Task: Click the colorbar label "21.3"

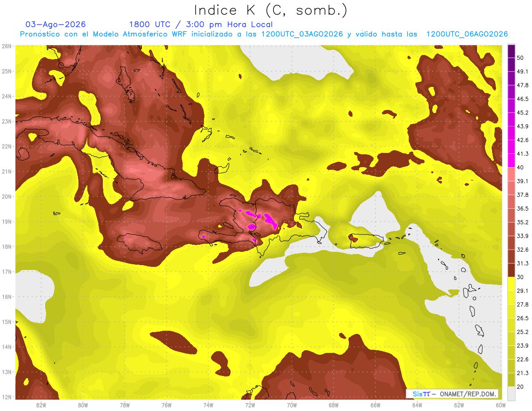Action: click(x=523, y=373)
